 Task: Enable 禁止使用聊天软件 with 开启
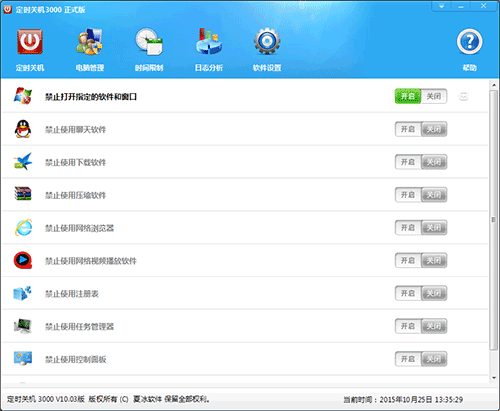(x=408, y=129)
